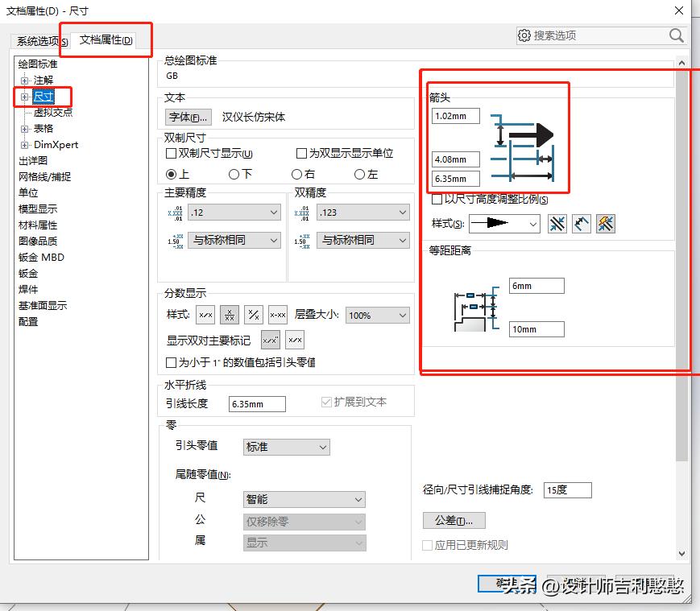Open the 层叠大小 100% dropdown

(x=376, y=315)
